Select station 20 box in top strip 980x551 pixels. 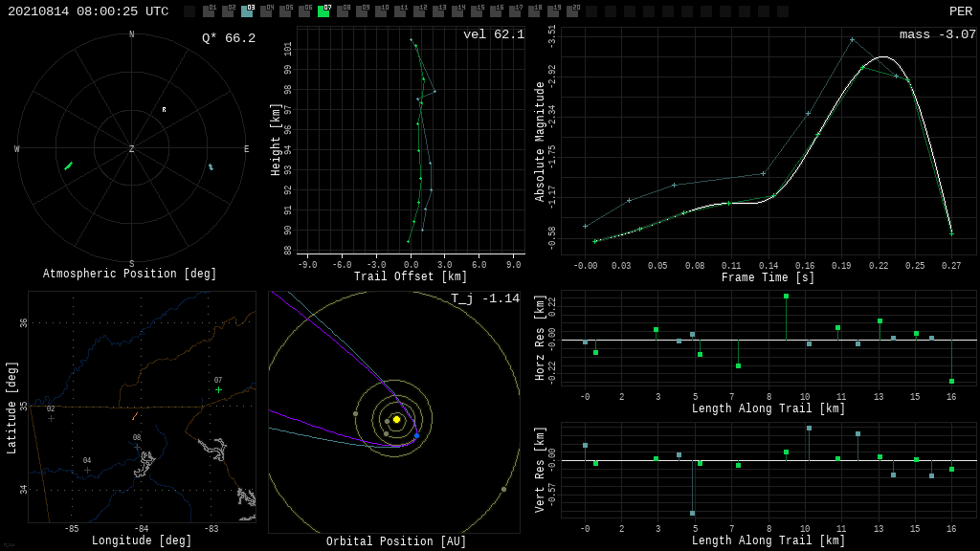(572, 11)
